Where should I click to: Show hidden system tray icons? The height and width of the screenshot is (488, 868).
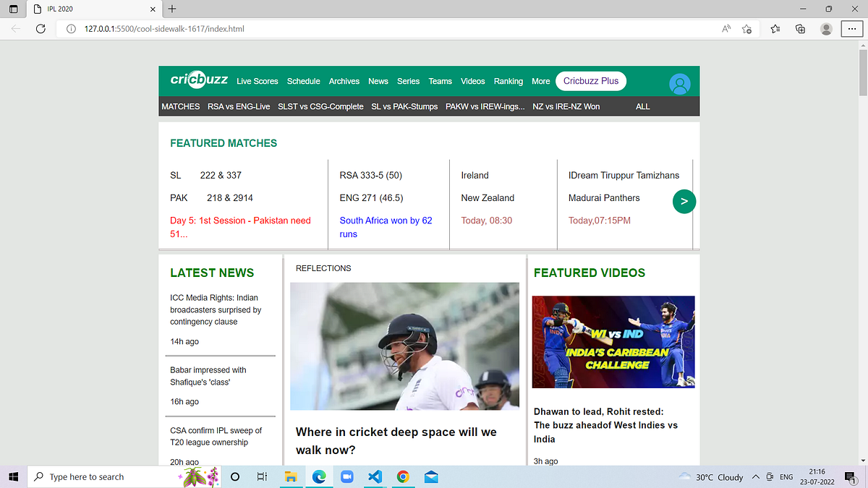[756, 476]
